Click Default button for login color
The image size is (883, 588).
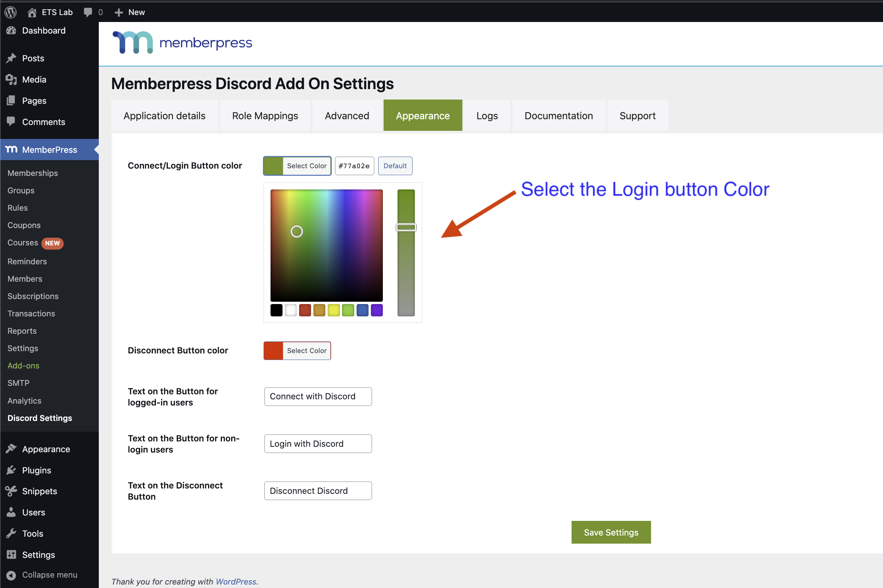(x=394, y=166)
